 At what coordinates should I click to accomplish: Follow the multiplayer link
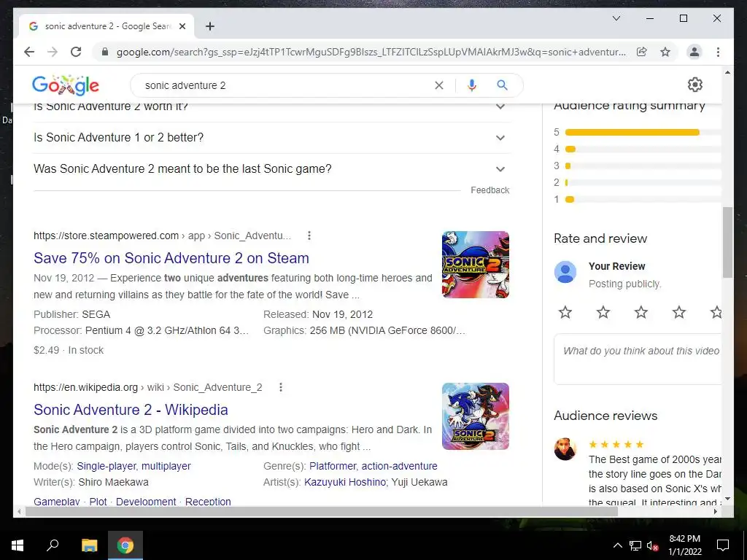pos(166,466)
